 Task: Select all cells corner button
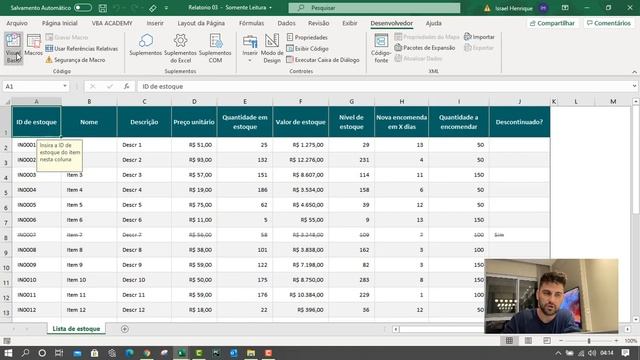pos(6,102)
